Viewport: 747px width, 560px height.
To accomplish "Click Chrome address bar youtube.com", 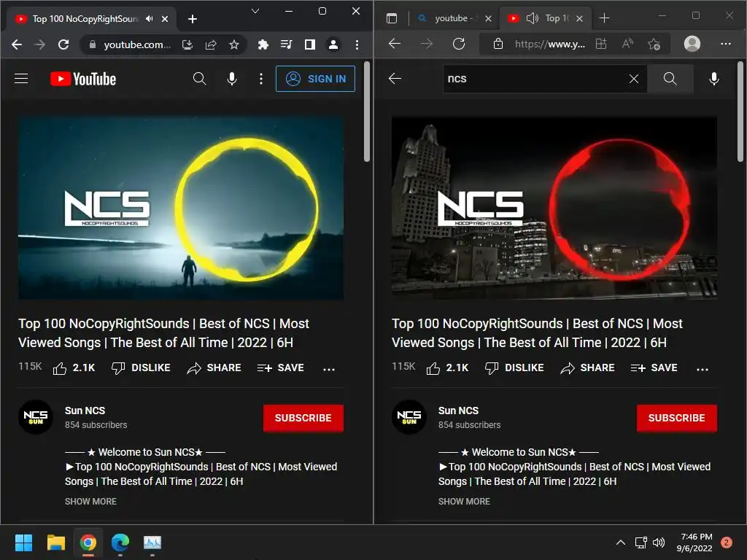I will (x=137, y=44).
